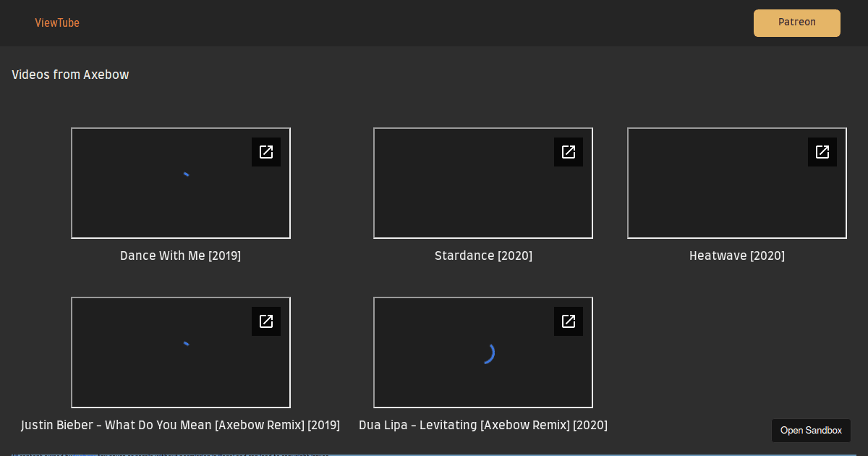Click the Videos from Axebow heading
Image resolution: width=868 pixels, height=456 pixels.
pos(70,75)
